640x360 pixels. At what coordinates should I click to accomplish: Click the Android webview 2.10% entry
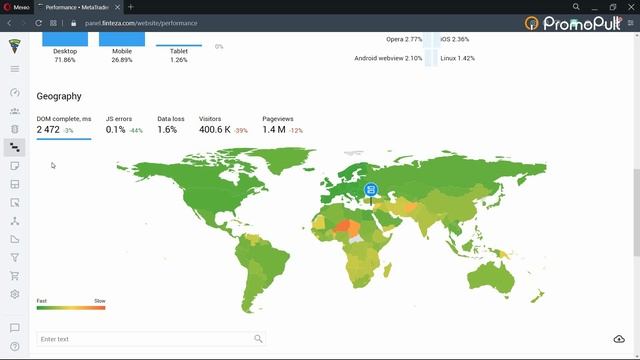(388, 58)
